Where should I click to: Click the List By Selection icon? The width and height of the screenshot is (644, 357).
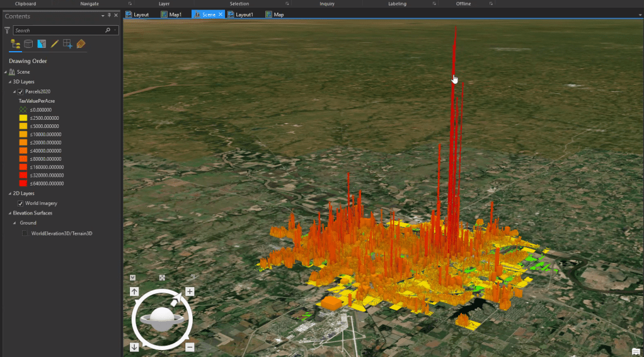coord(42,44)
